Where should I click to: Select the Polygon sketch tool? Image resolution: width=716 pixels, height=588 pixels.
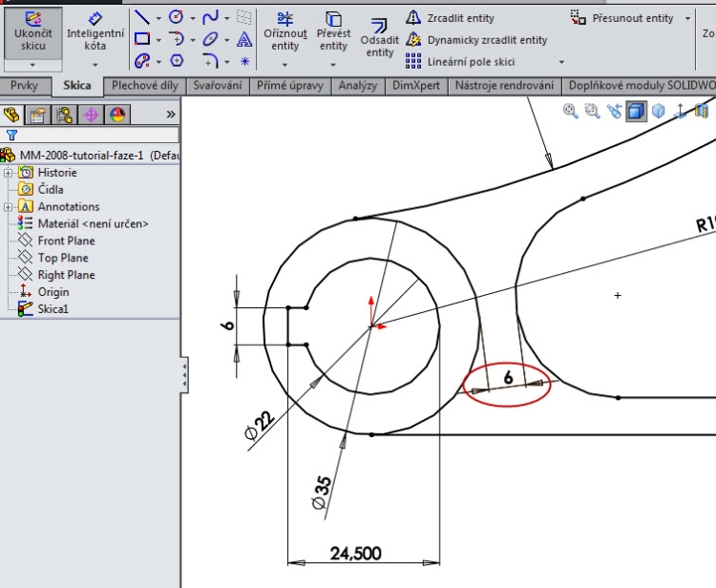coord(177,60)
